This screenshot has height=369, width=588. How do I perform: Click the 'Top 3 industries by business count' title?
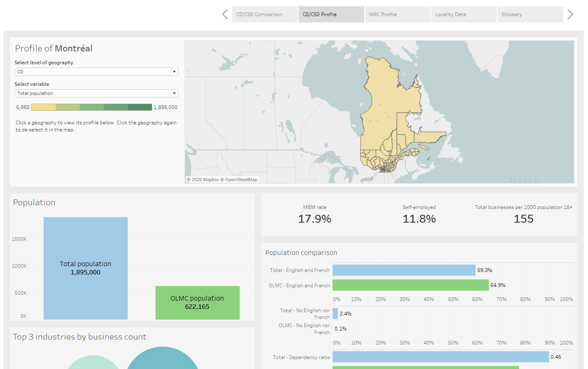coord(80,337)
